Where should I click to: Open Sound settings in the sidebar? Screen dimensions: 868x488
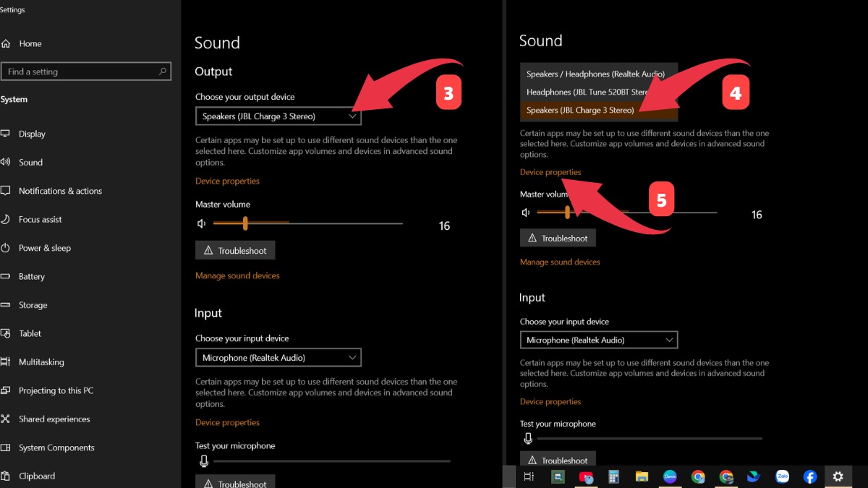pos(30,163)
